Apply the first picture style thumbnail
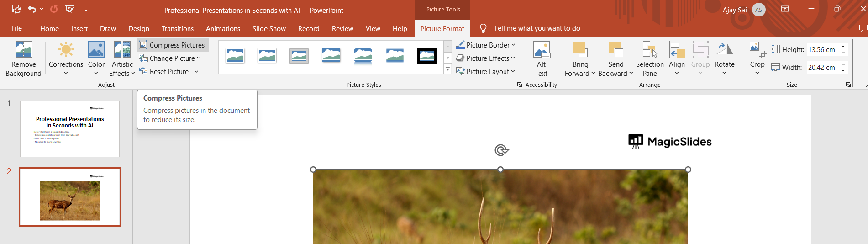 pyautogui.click(x=235, y=56)
